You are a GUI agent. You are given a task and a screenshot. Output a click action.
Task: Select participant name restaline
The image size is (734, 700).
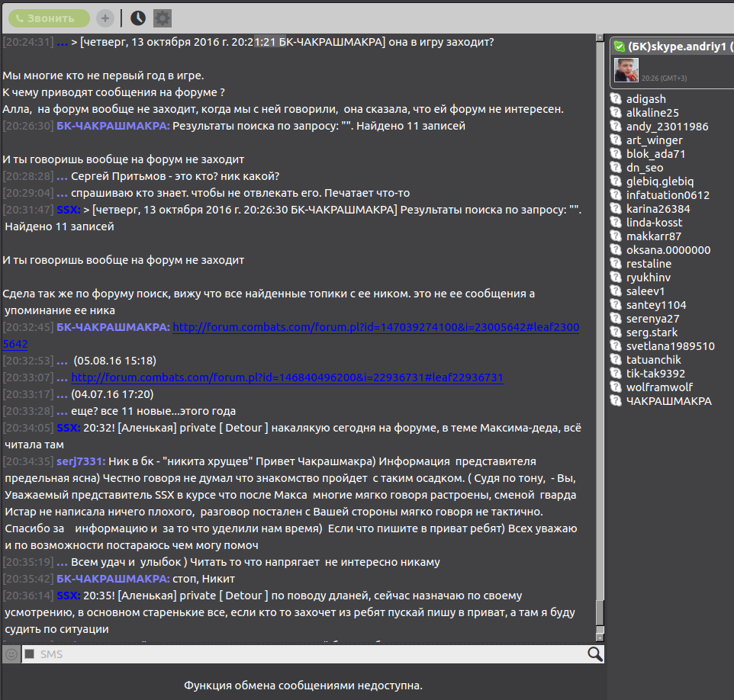[x=649, y=264]
